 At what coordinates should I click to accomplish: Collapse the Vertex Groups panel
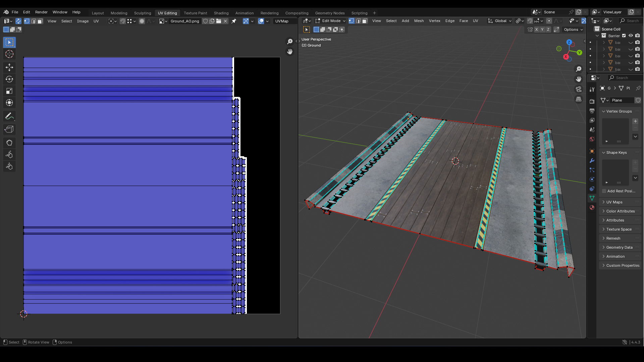tap(619, 111)
